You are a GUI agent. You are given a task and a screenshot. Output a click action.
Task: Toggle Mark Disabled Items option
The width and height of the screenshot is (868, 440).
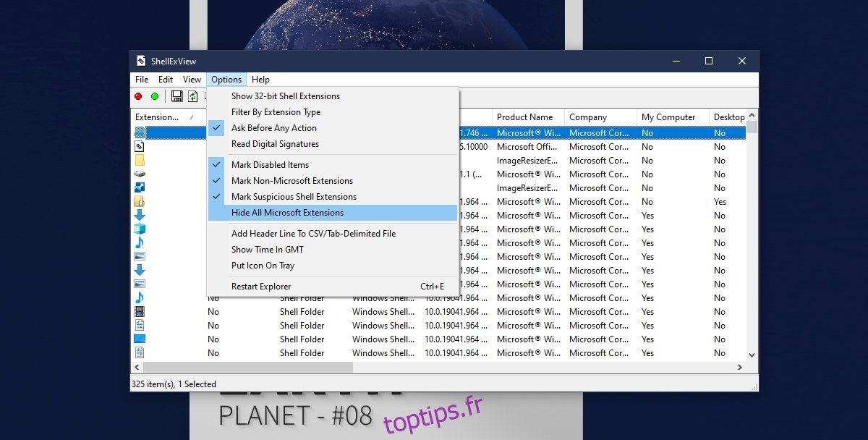[333, 165]
